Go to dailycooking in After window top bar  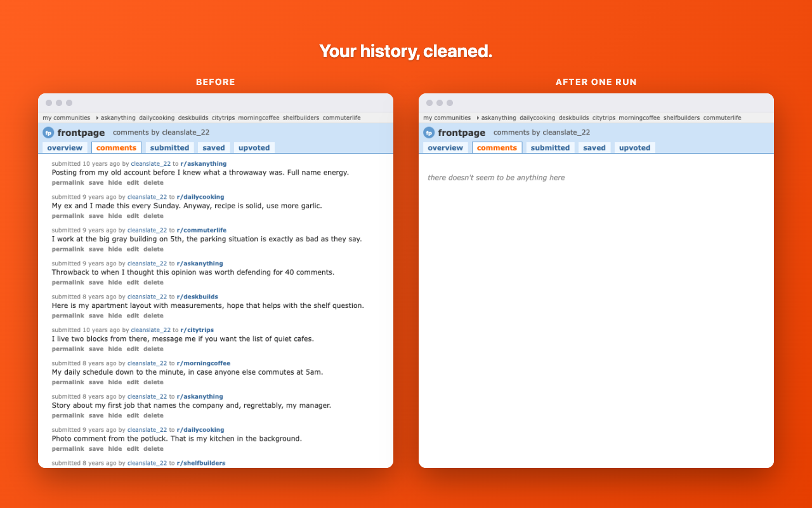[537, 118]
